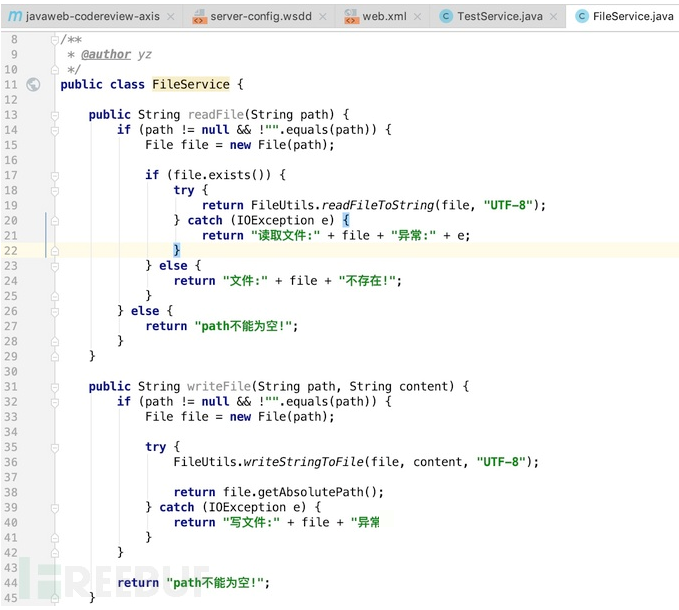Click the FileService class name
Image resolution: width=679 pixels, height=610 pixels.
(191, 84)
